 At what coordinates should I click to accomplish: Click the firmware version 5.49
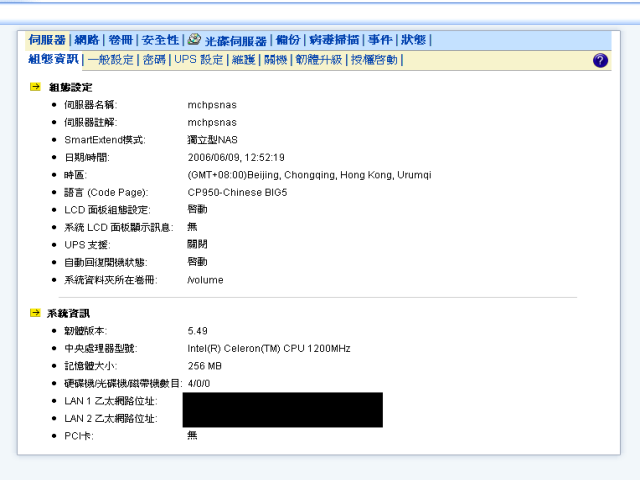tap(198, 331)
